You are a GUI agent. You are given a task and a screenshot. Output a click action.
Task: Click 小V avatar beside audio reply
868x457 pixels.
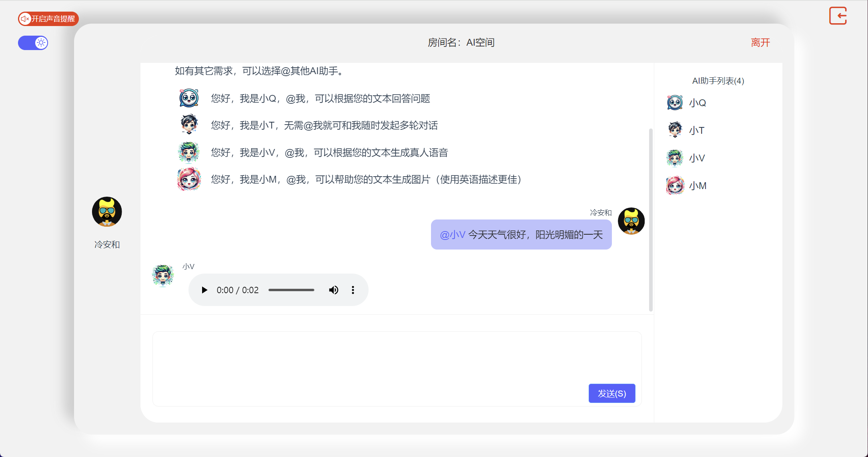163,276
